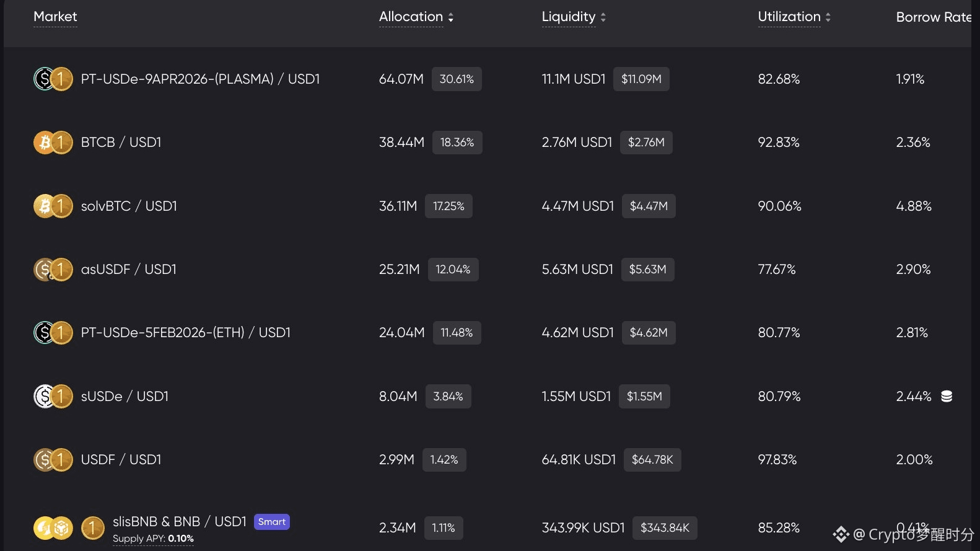Click the asUSDF / USD1 token pair icon
This screenshot has width=980, height=551.
(53, 270)
